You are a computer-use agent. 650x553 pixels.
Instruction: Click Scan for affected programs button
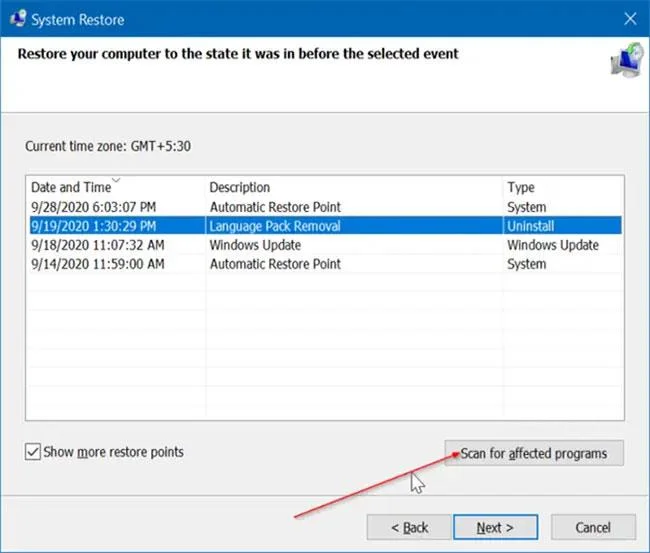[x=534, y=453]
